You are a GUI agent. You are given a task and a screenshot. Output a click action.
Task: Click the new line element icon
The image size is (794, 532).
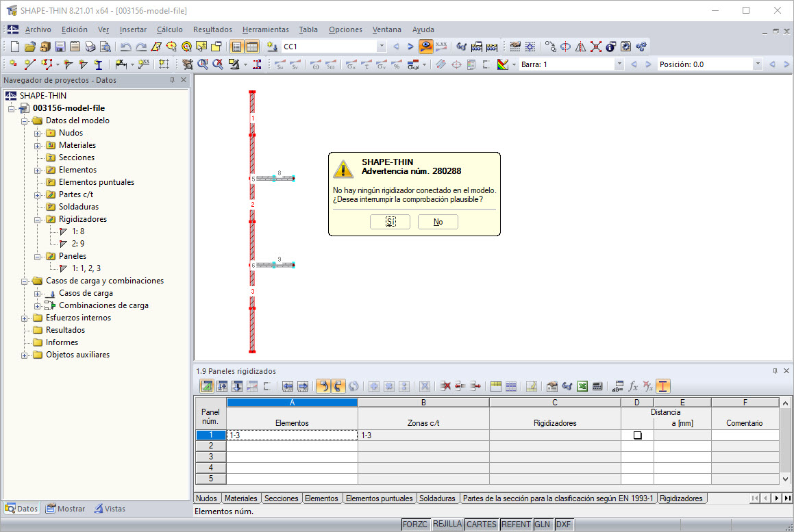pyautogui.click(x=29, y=64)
